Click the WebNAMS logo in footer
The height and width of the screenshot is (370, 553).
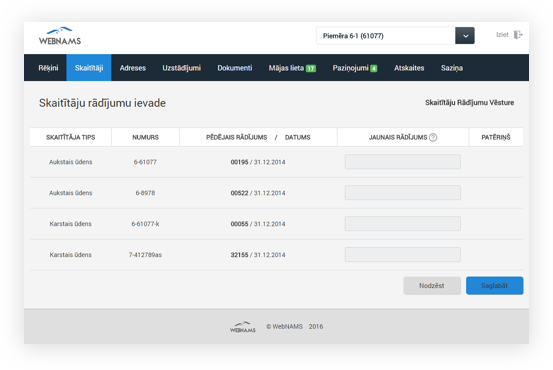coord(243,327)
